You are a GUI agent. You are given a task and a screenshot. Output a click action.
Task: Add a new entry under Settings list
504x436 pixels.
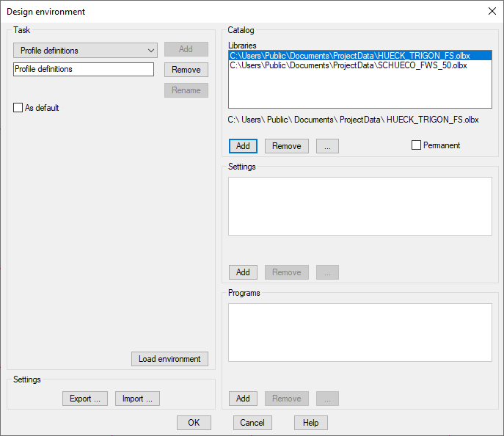click(x=243, y=272)
